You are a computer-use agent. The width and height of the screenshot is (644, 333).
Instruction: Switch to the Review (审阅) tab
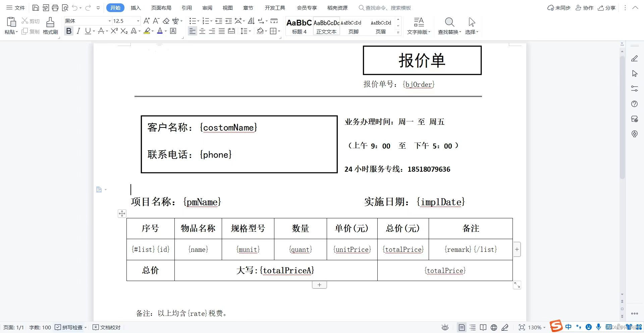pyautogui.click(x=207, y=8)
